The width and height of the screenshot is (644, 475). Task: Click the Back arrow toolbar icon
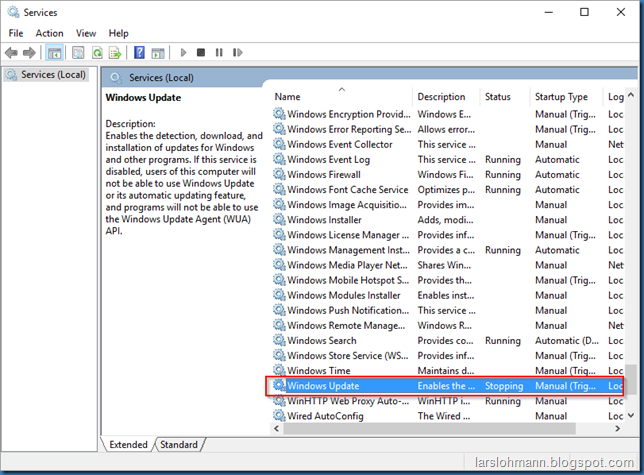11,53
